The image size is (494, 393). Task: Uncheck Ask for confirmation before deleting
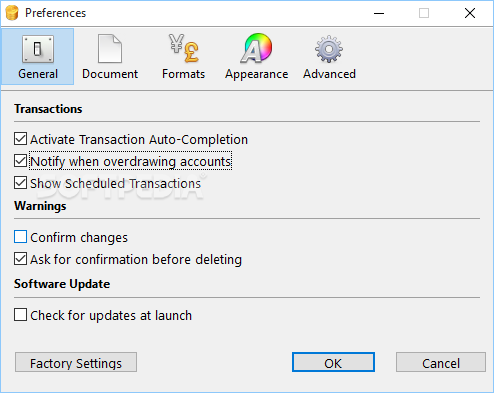coord(20,259)
